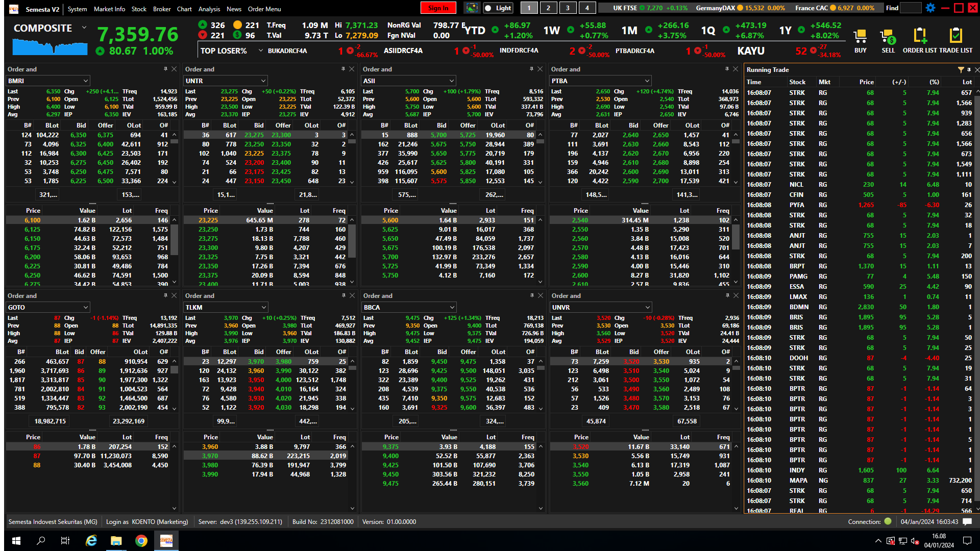
Task: Expand the COMPOSITE index chevron
Action: 84,28
